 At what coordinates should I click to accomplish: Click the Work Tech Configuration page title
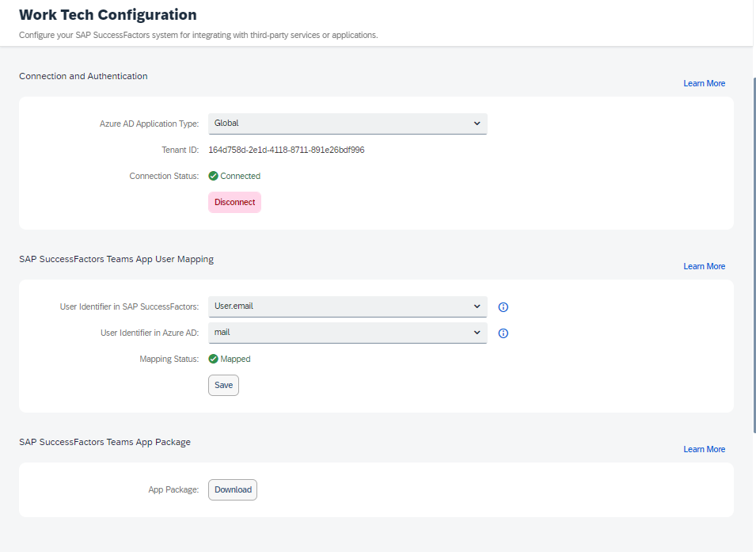[108, 15]
